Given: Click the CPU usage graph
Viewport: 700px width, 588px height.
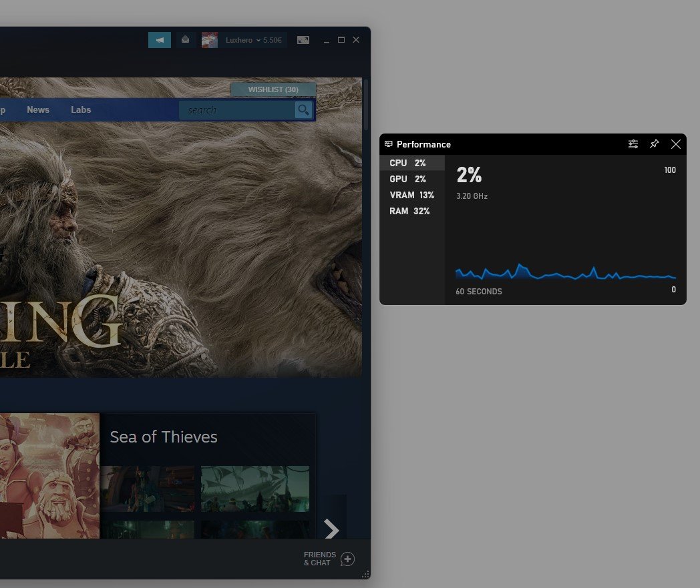Looking at the screenshot, I should pyautogui.click(x=566, y=272).
